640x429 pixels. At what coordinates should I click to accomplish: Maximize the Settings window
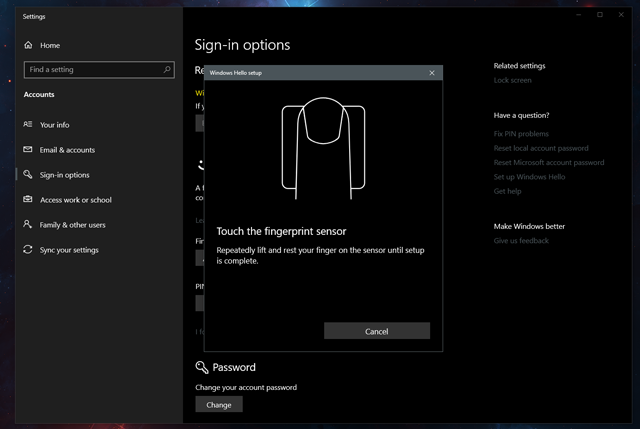(599, 15)
